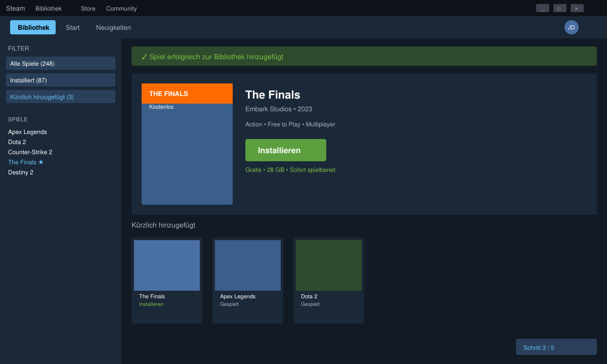
Task: Click 'Embark Studios • 2023' developer text
Action: pos(279,109)
